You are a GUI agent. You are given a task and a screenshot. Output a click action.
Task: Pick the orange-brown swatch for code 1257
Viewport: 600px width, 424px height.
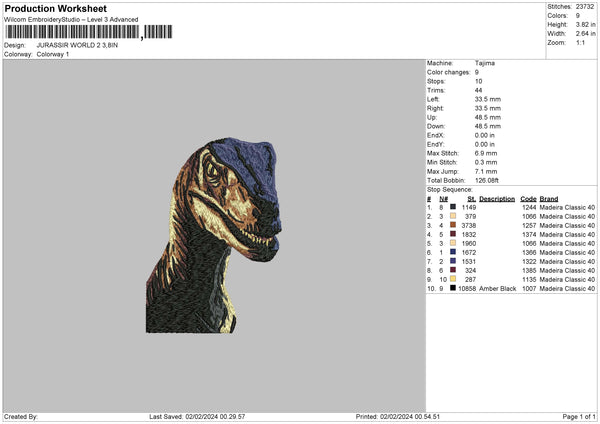tap(453, 225)
